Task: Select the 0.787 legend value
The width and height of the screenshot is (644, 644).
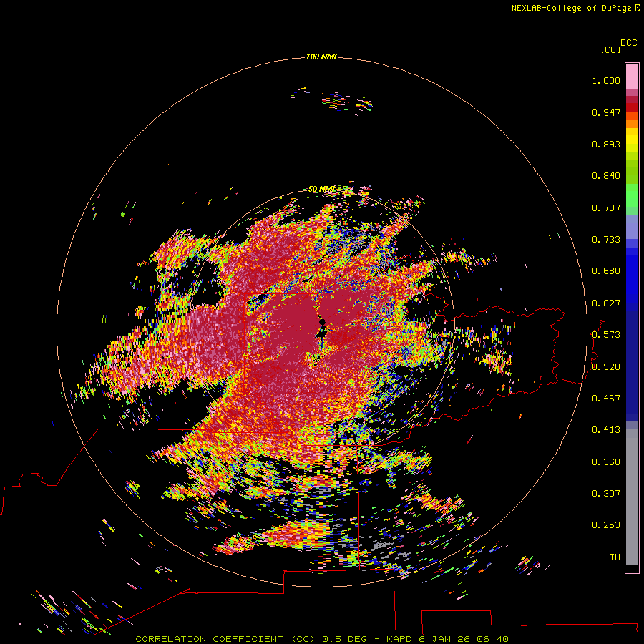Action: pyautogui.click(x=606, y=208)
